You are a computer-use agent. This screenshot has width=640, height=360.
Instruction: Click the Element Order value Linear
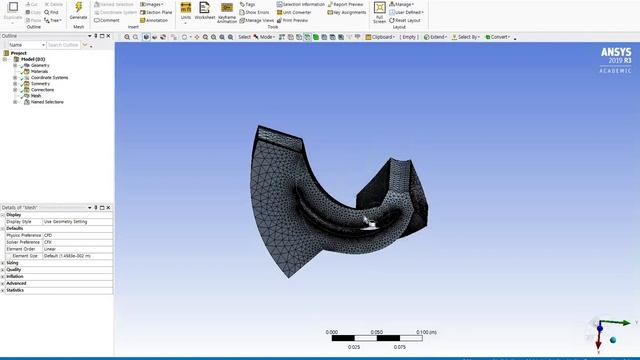(78, 249)
